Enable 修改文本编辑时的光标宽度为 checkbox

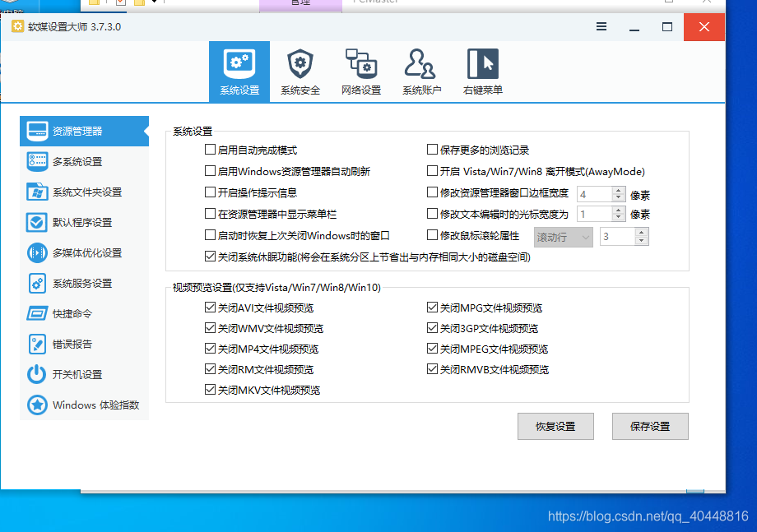(432, 213)
